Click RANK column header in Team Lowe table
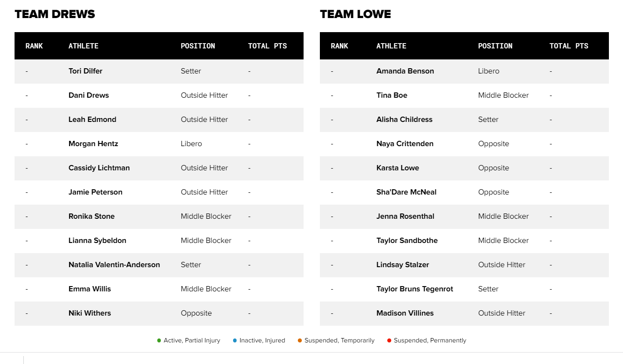 339,46
